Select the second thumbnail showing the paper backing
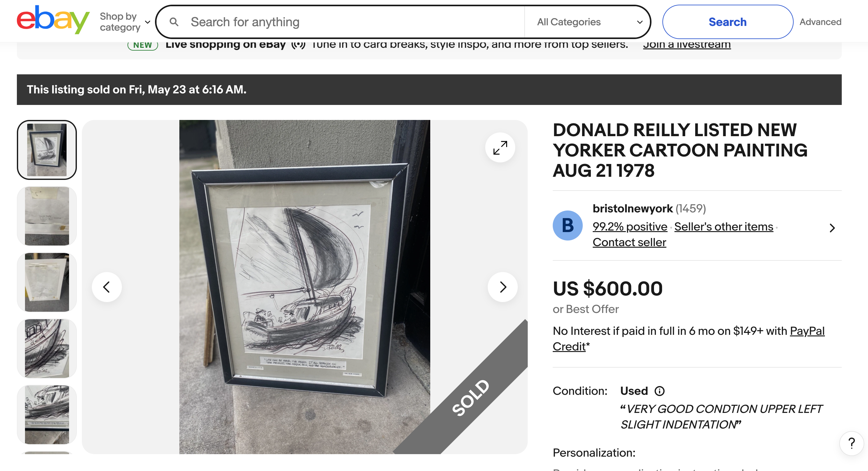Screen dimensions: 868x471 (x=47, y=216)
